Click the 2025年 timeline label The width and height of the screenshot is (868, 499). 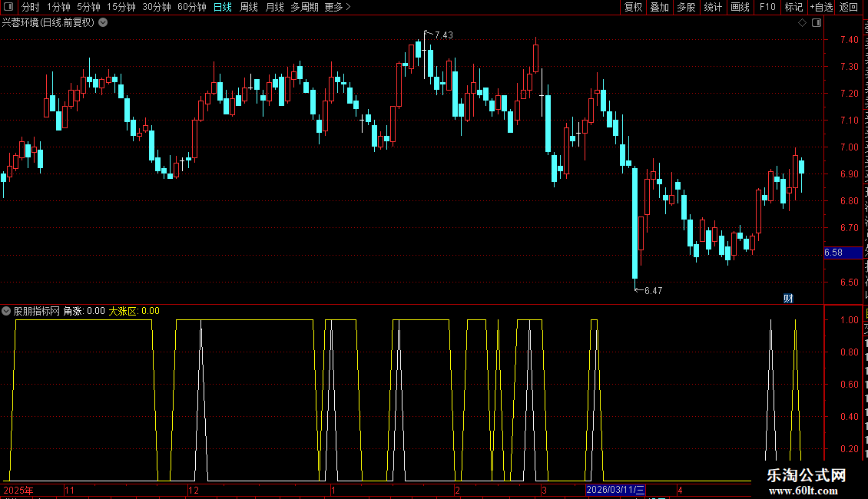point(18,490)
